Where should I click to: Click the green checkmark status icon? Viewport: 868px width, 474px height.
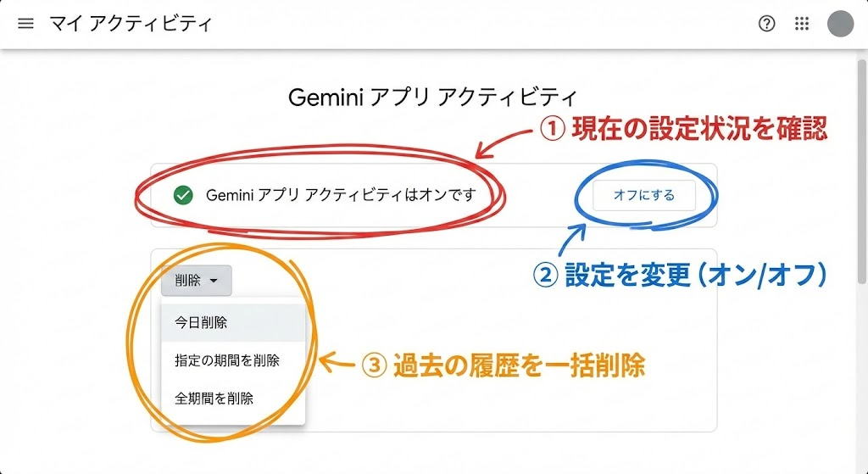pos(182,195)
